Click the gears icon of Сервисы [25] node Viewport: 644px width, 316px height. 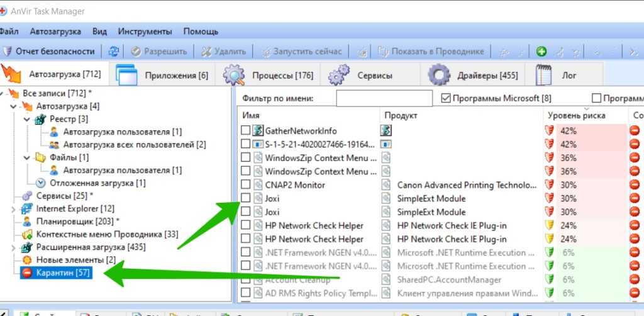tap(27, 196)
